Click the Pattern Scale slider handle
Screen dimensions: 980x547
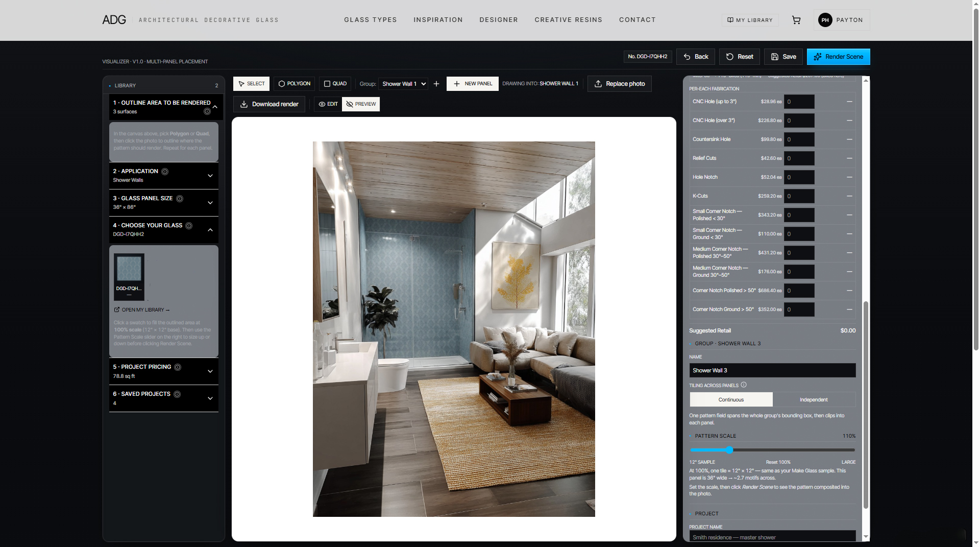(x=729, y=450)
